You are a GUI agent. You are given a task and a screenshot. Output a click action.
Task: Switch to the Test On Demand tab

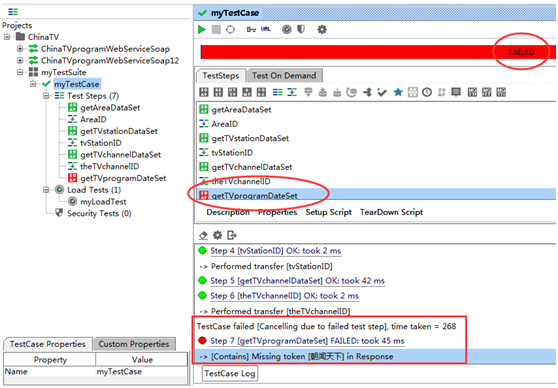[x=284, y=75]
